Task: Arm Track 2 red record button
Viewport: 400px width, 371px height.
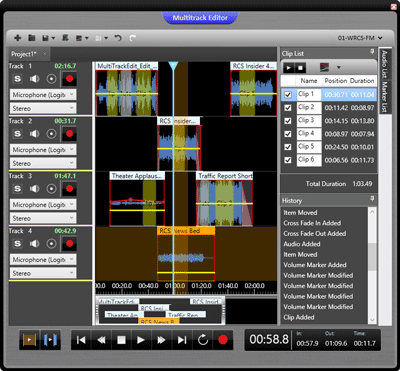Action: pos(69,134)
